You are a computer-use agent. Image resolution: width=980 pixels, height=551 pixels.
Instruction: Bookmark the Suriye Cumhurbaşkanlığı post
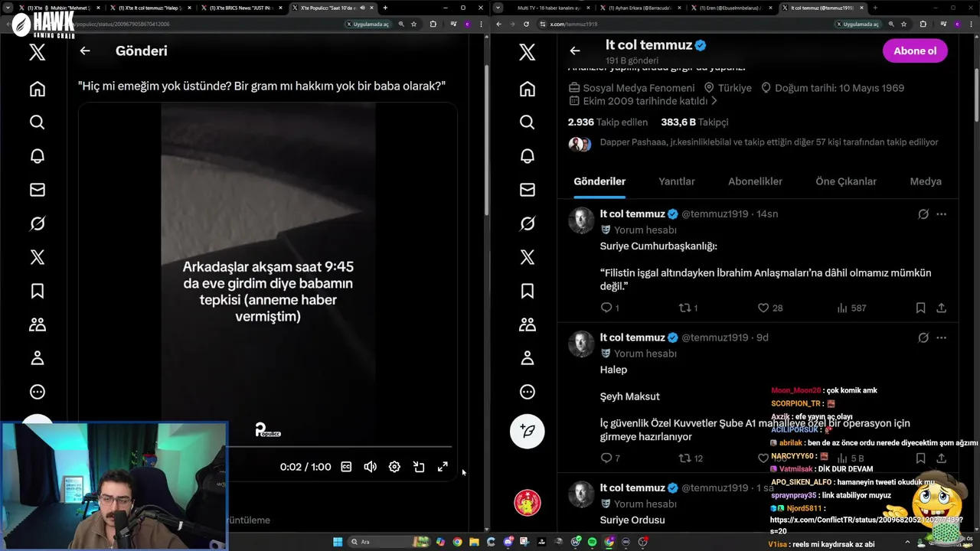click(920, 308)
